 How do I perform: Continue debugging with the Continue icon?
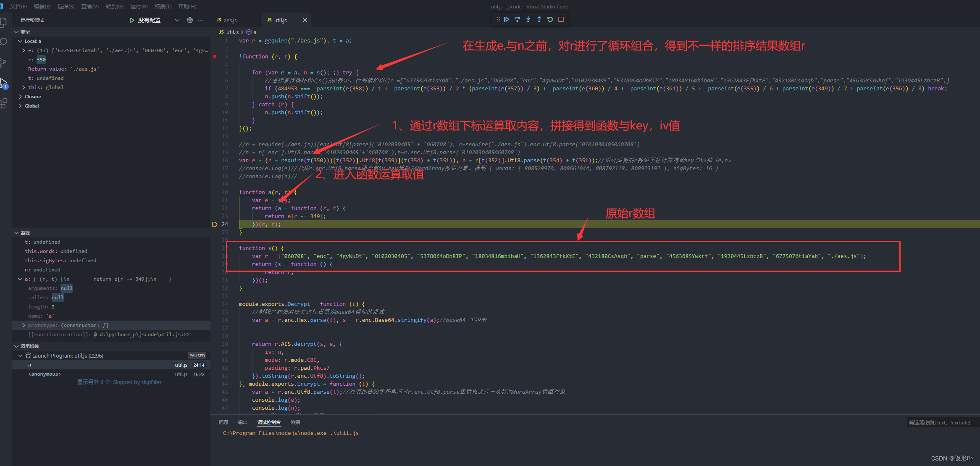click(x=507, y=19)
